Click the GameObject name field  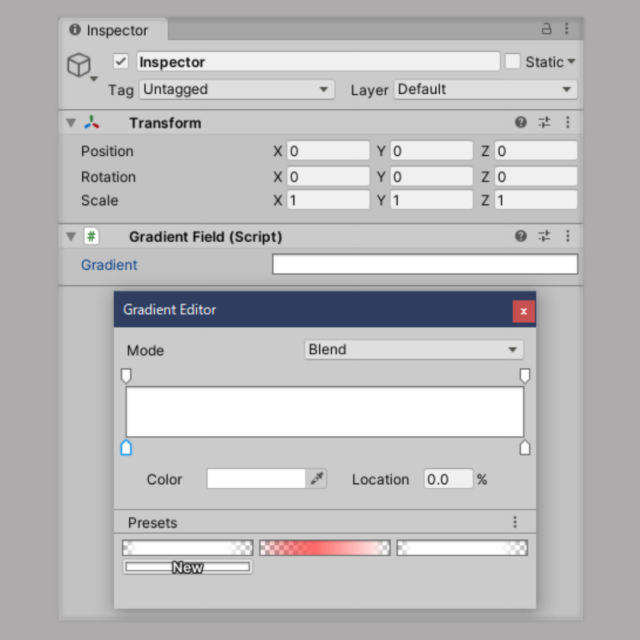(x=318, y=62)
